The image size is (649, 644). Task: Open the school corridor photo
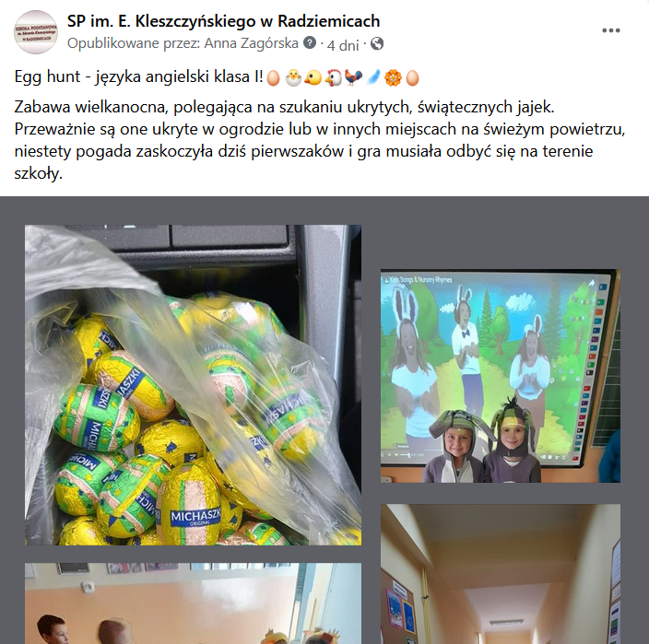pos(501,574)
